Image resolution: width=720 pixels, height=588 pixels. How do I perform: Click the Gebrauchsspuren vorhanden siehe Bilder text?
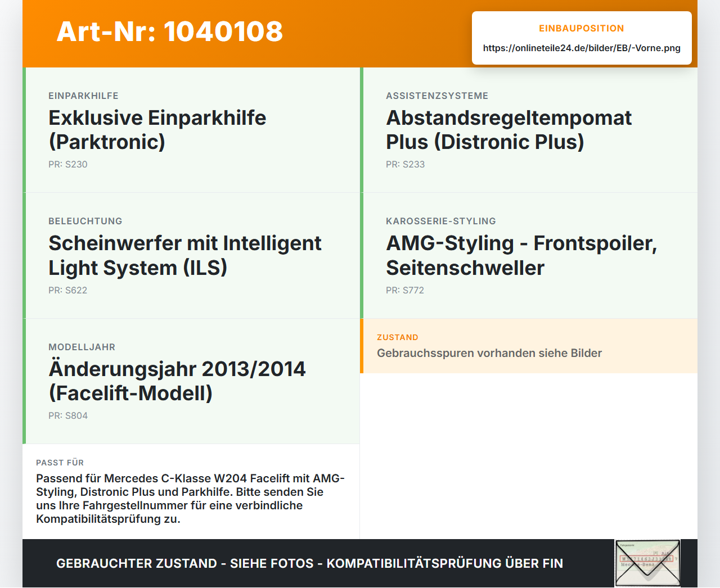[x=489, y=354]
